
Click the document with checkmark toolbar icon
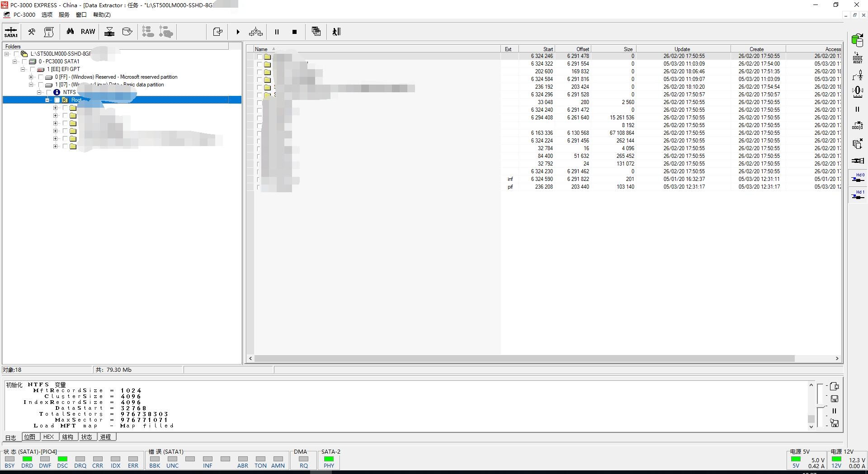[x=217, y=32]
